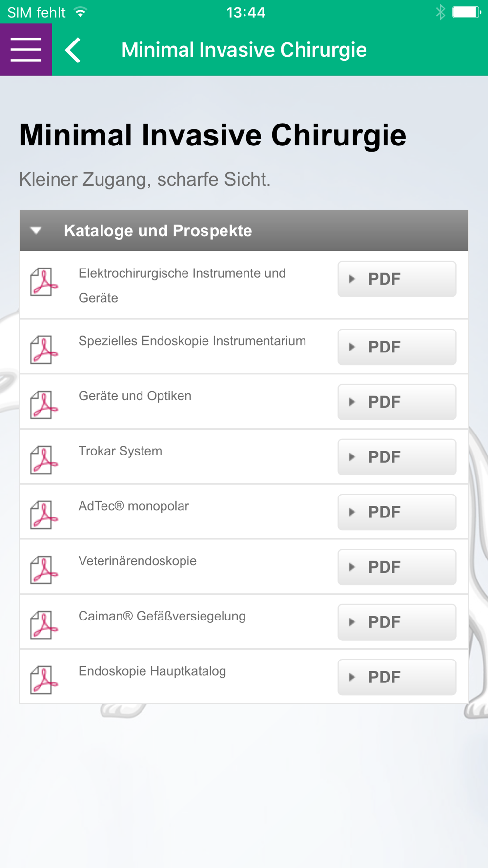Click PDF icon beside Spezielles Endoskopie Instrumentarium
Screen dimensions: 488x868
(43, 350)
